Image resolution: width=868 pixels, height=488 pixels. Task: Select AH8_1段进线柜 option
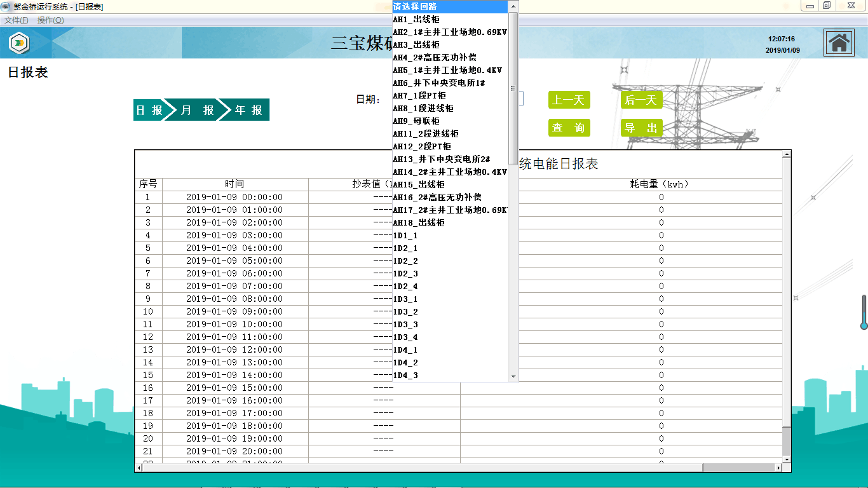pyautogui.click(x=423, y=109)
